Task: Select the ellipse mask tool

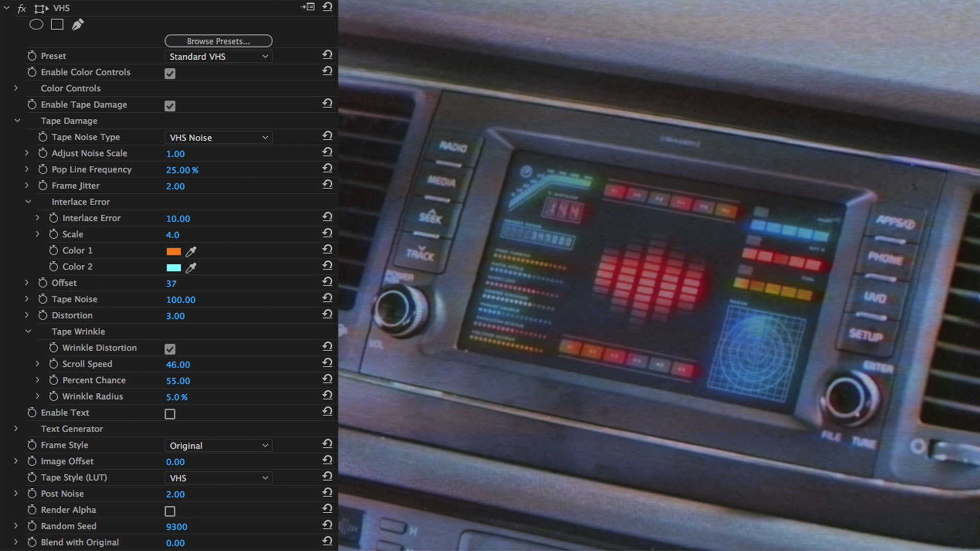Action: coord(36,24)
